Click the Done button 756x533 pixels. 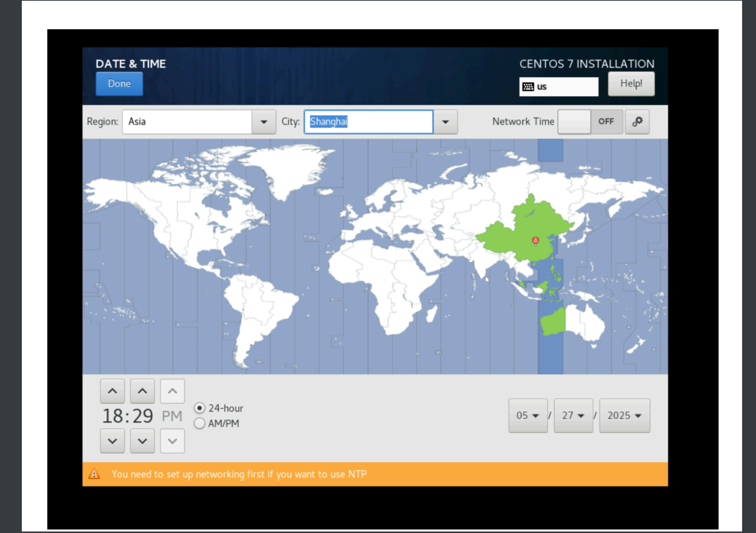pyautogui.click(x=119, y=83)
